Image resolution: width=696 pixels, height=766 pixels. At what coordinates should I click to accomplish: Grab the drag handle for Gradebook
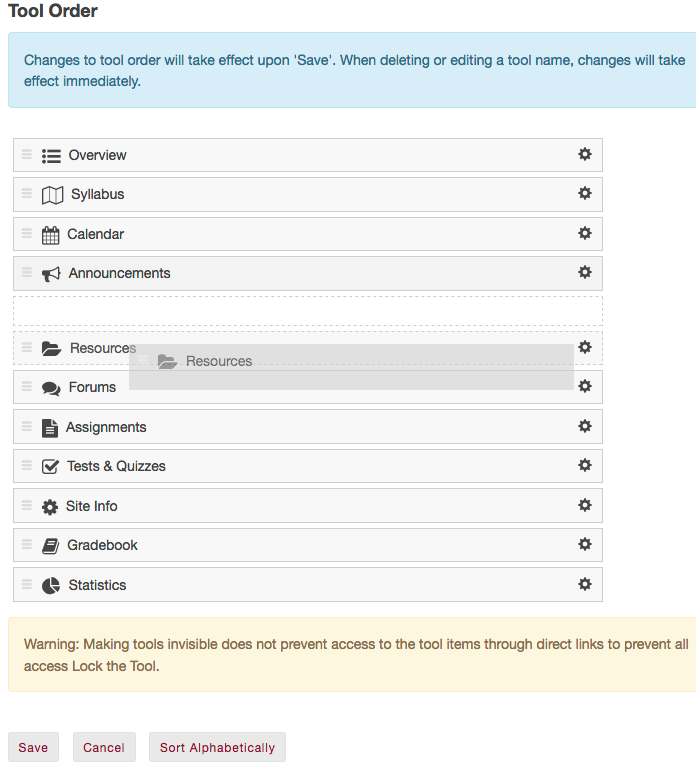[27, 544]
